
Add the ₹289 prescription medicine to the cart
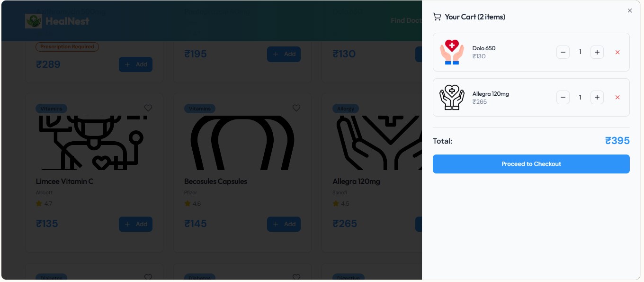135,64
